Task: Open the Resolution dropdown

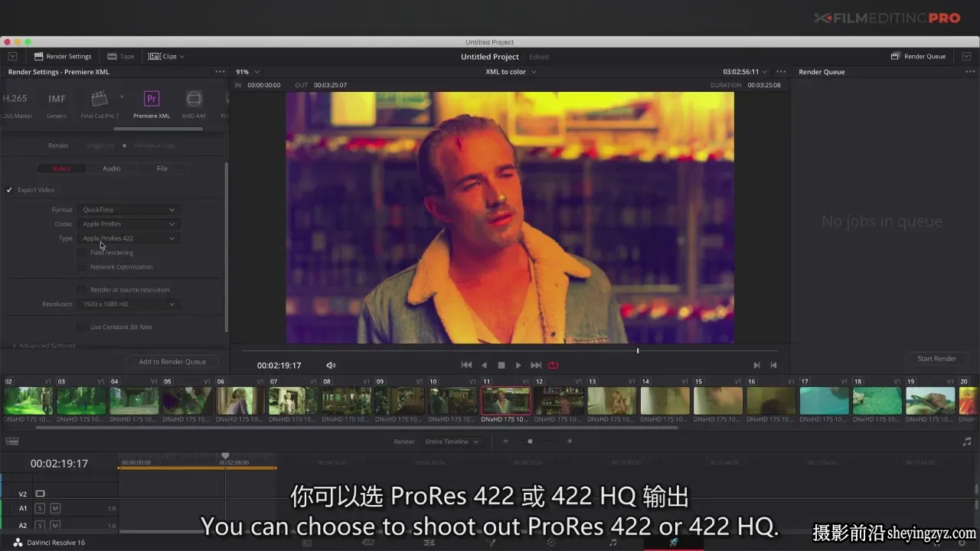Action: pyautogui.click(x=129, y=305)
